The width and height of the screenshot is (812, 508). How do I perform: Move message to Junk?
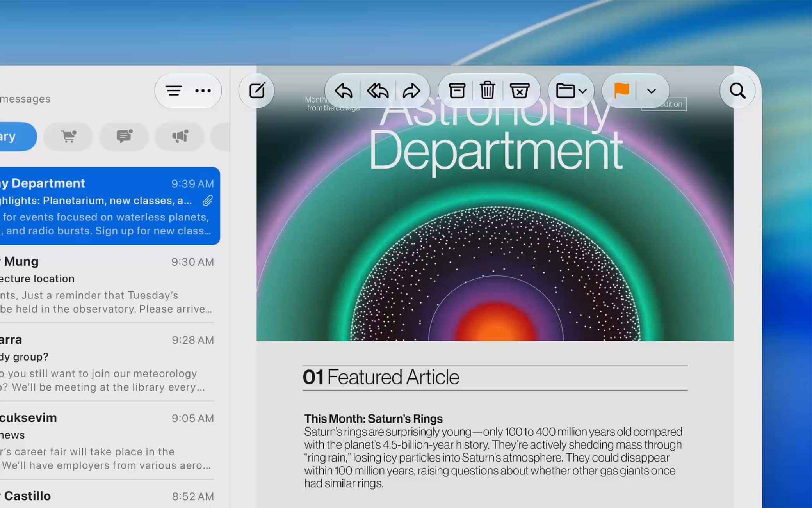(x=519, y=91)
